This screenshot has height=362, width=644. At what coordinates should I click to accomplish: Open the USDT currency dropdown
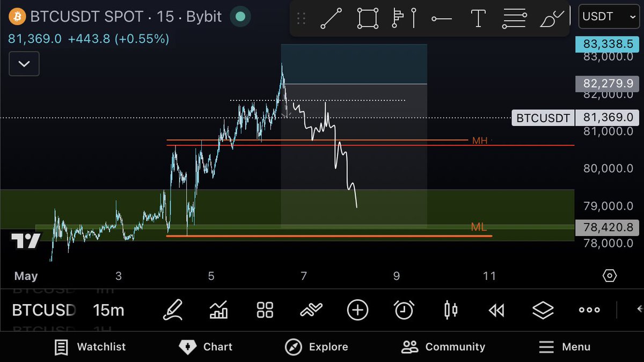pyautogui.click(x=609, y=17)
